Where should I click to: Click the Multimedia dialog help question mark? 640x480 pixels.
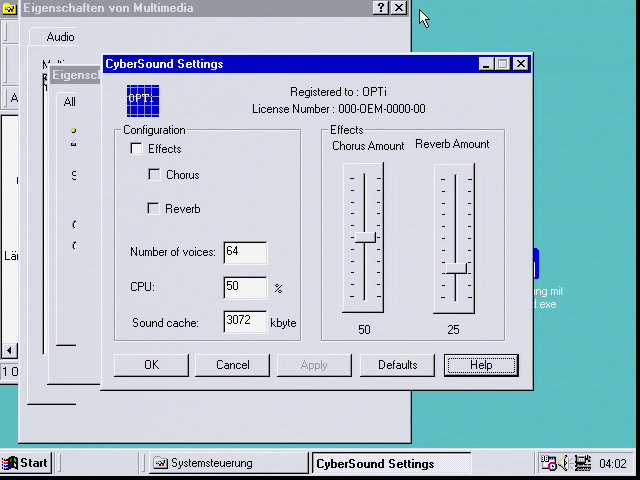coord(380,8)
